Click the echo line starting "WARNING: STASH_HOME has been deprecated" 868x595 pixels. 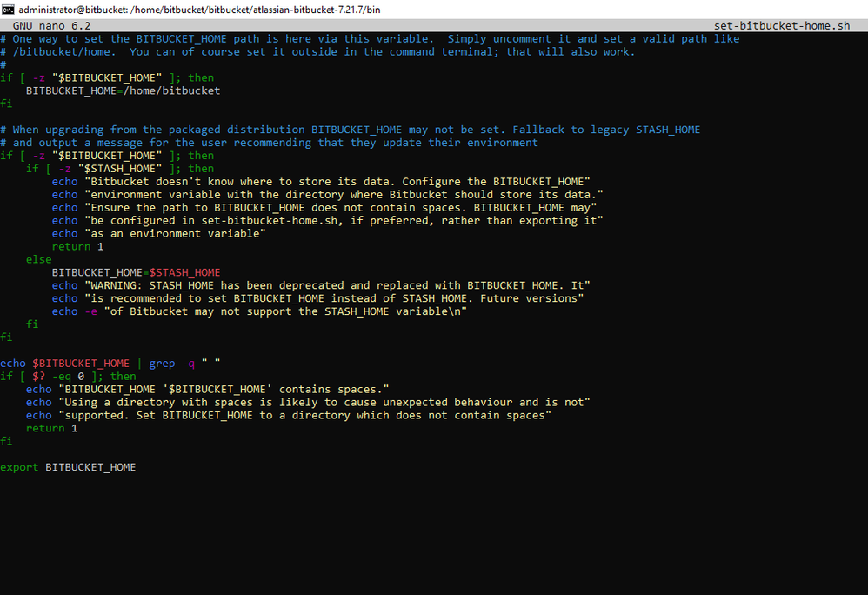coord(321,285)
